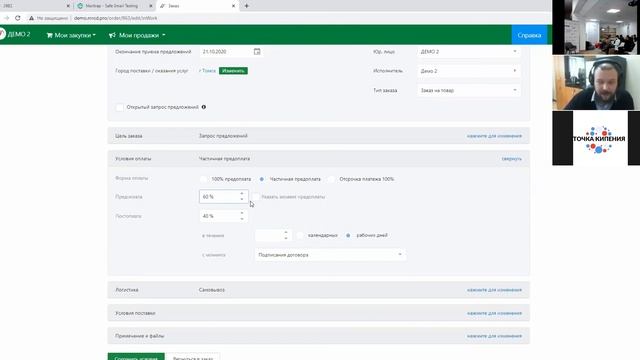Select the 'Точка кипения' logo video tile
This screenshot has width=640, height=360.
(x=596, y=138)
